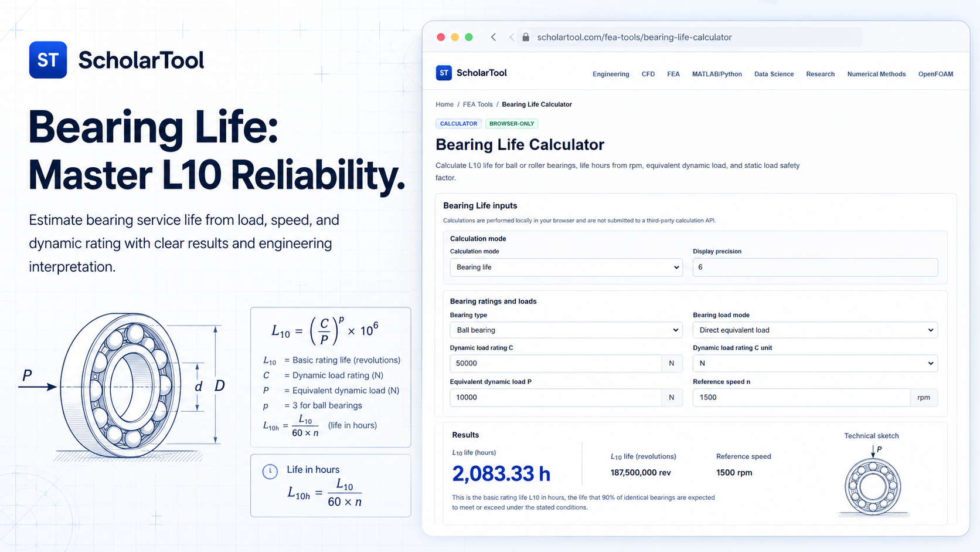
Task: Open the Calculation mode dropdown
Action: 566,267
